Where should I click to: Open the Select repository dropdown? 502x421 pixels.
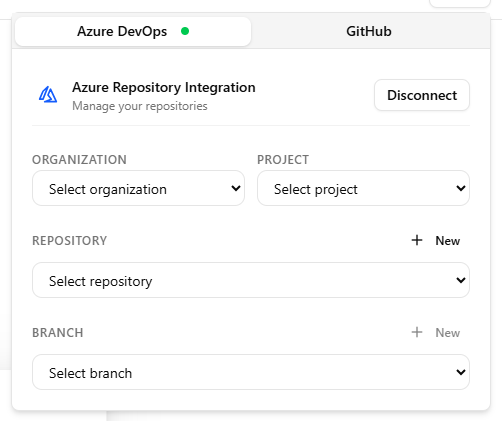click(251, 280)
